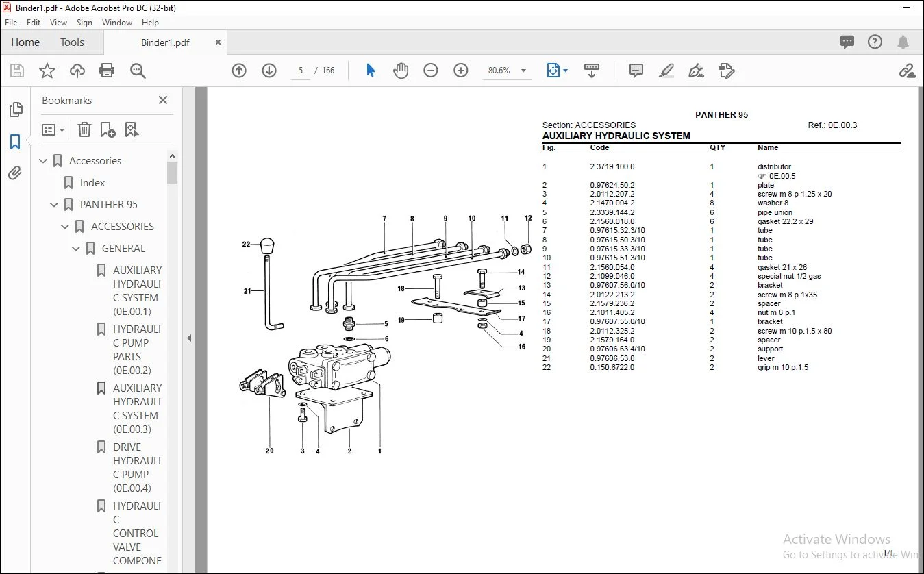Add bookmark star icon in toolbar

[x=47, y=71]
